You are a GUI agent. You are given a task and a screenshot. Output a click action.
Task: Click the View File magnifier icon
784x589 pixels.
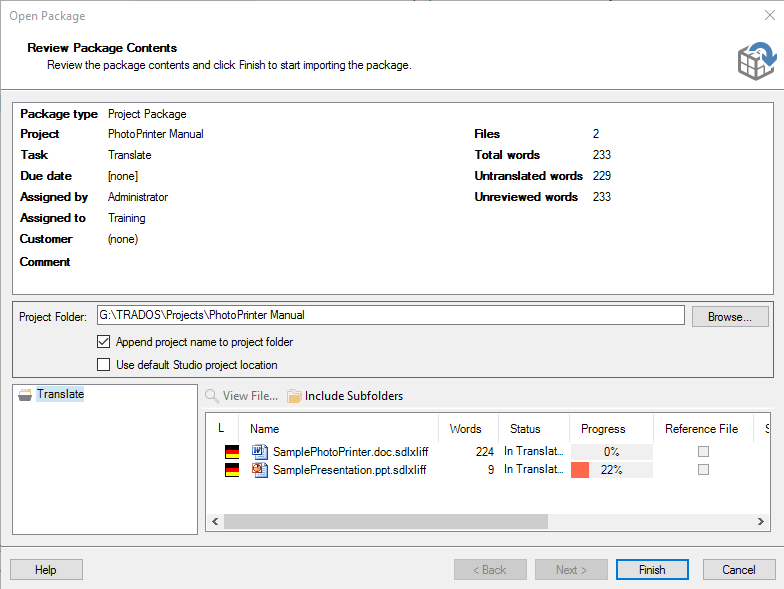click(x=212, y=396)
